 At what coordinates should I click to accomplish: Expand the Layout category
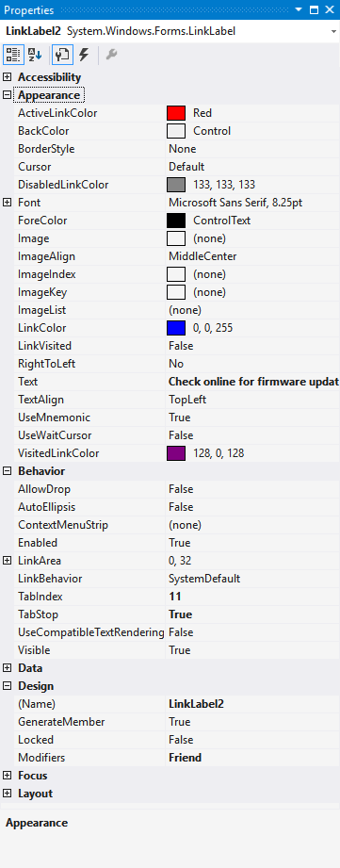(8, 794)
